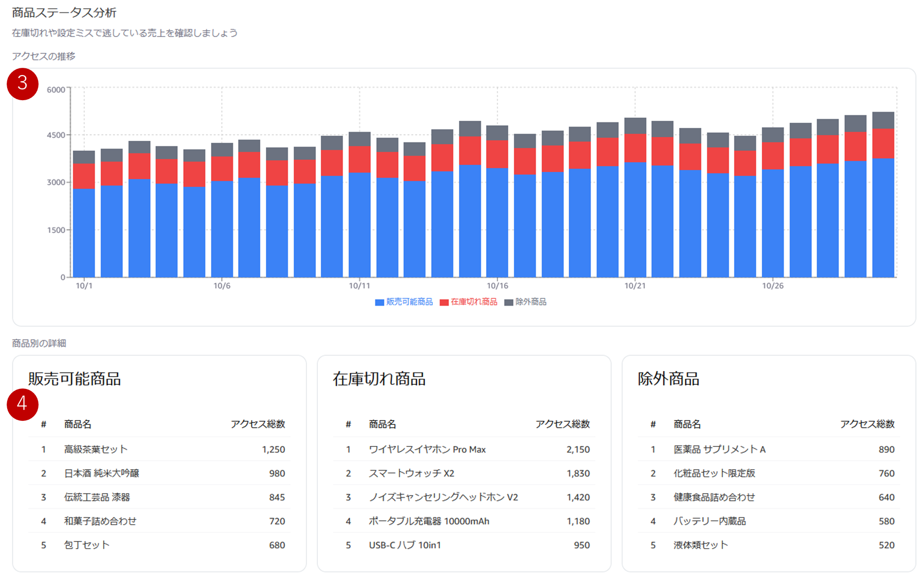
Task: Click the blue segment of the 10/1 bar
Action: click(84, 233)
